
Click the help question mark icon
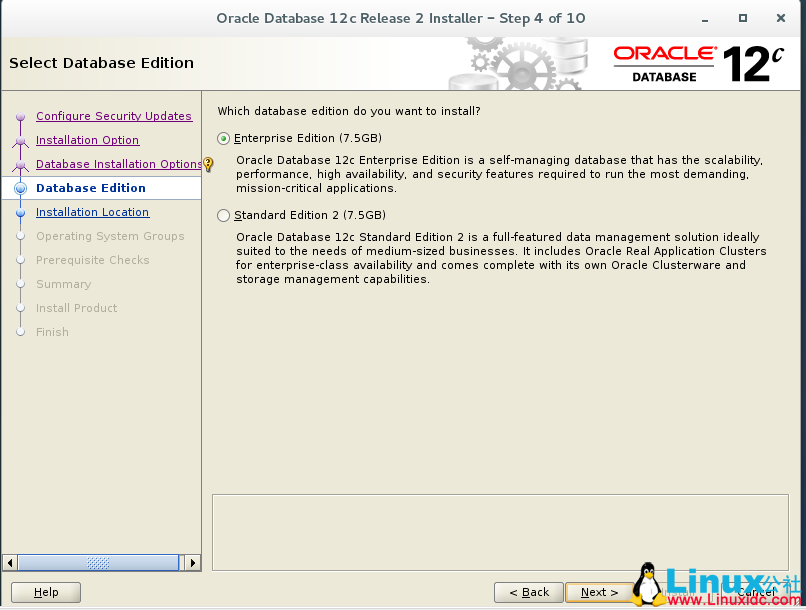tap(208, 165)
